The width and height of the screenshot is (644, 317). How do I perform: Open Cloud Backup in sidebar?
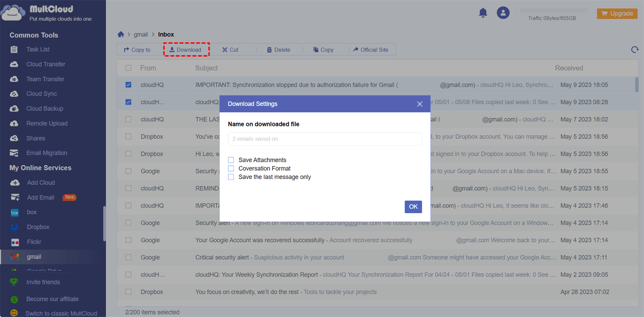coord(45,109)
